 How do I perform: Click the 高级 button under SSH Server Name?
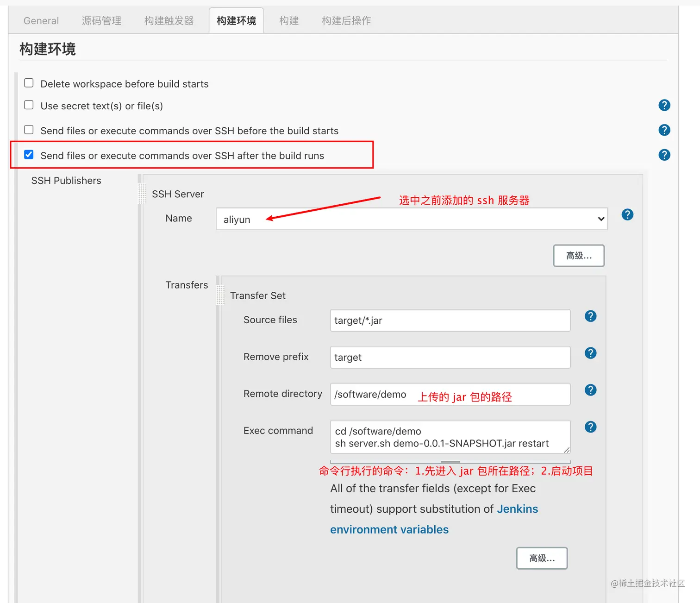pyautogui.click(x=579, y=256)
